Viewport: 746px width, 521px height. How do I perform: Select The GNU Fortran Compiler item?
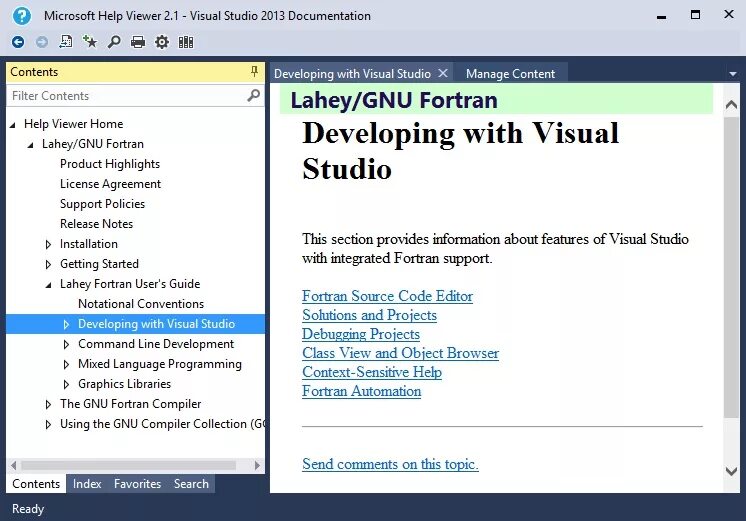click(x=130, y=404)
